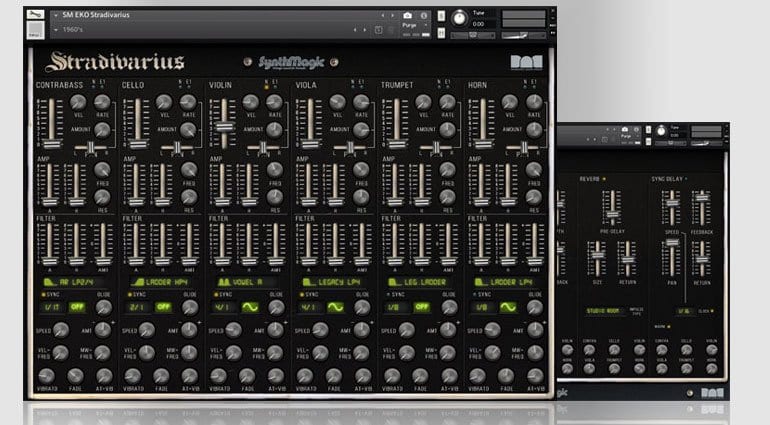The height and width of the screenshot is (425, 770).
Task: Click the main header Tune knob
Action: click(459, 18)
